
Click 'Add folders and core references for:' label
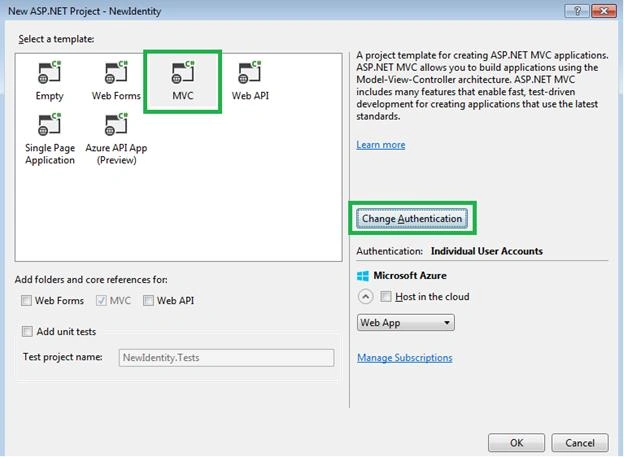coord(91,280)
